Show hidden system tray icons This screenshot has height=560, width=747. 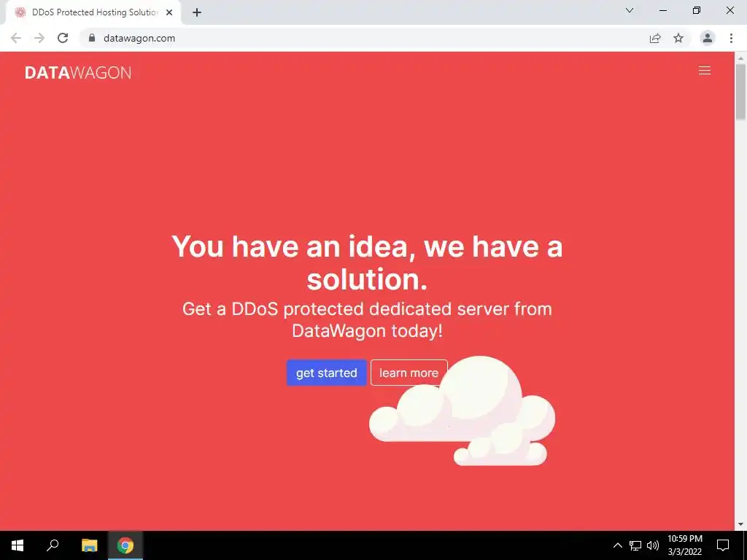[617, 545]
